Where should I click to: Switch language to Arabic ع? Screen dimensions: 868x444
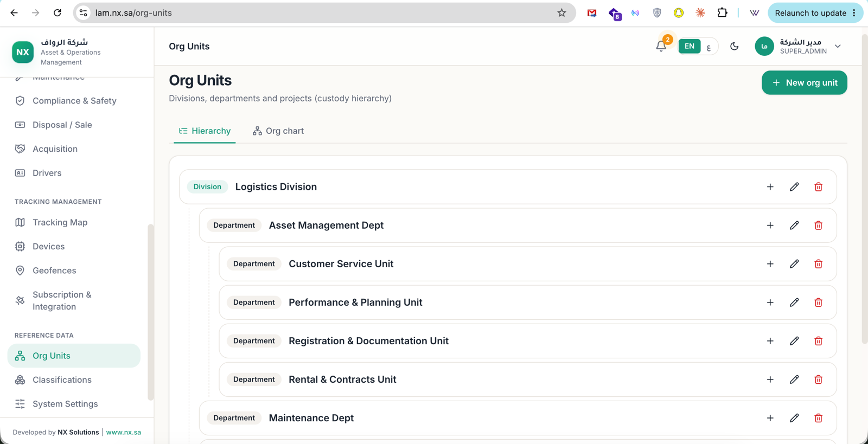click(x=709, y=47)
